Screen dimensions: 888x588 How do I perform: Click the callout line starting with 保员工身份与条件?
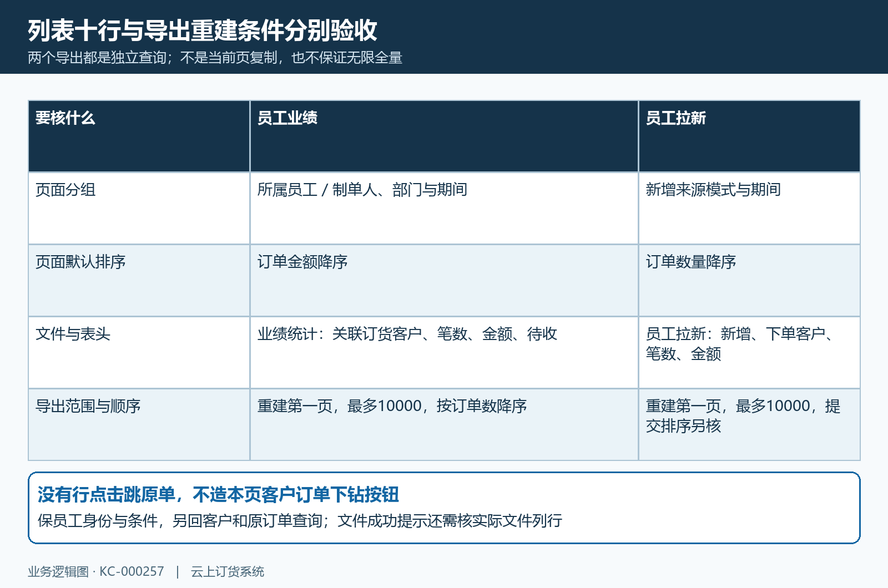click(x=300, y=521)
